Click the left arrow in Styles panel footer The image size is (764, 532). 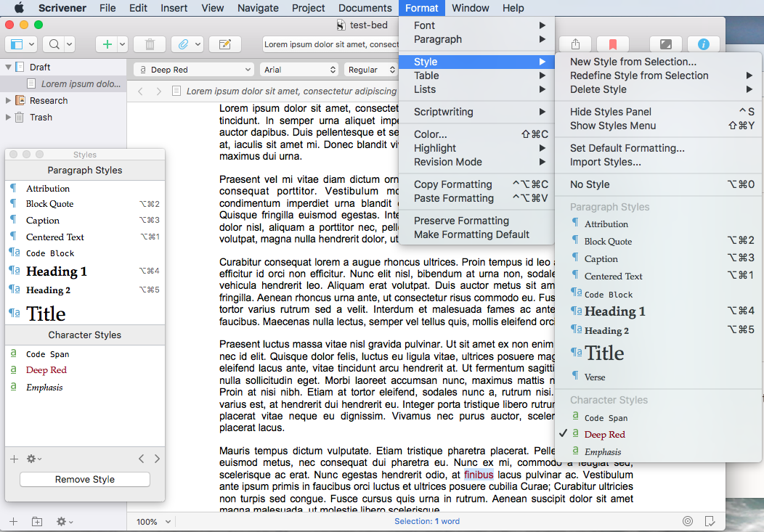pyautogui.click(x=142, y=459)
